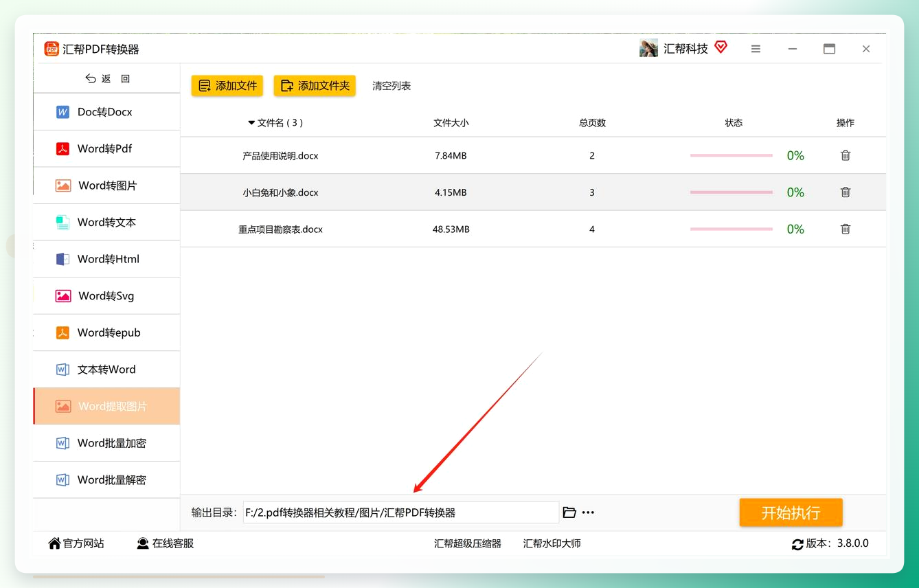Click the refresh icon beside 版本
This screenshot has width=919, height=588.
click(x=797, y=544)
